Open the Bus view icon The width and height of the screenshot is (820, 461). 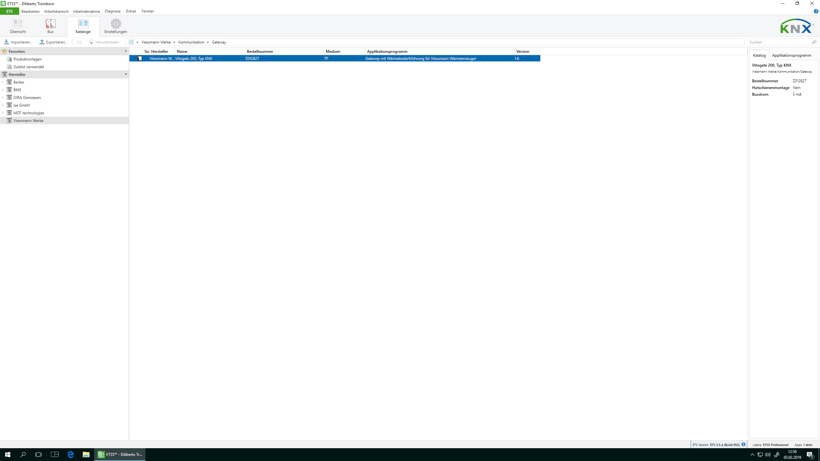pos(50,26)
